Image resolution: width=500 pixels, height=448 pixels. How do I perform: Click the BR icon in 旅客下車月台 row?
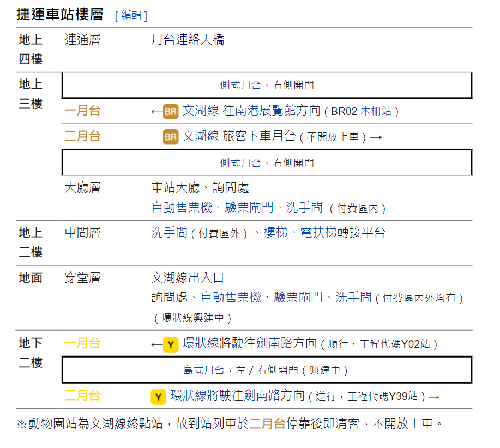[x=171, y=137]
